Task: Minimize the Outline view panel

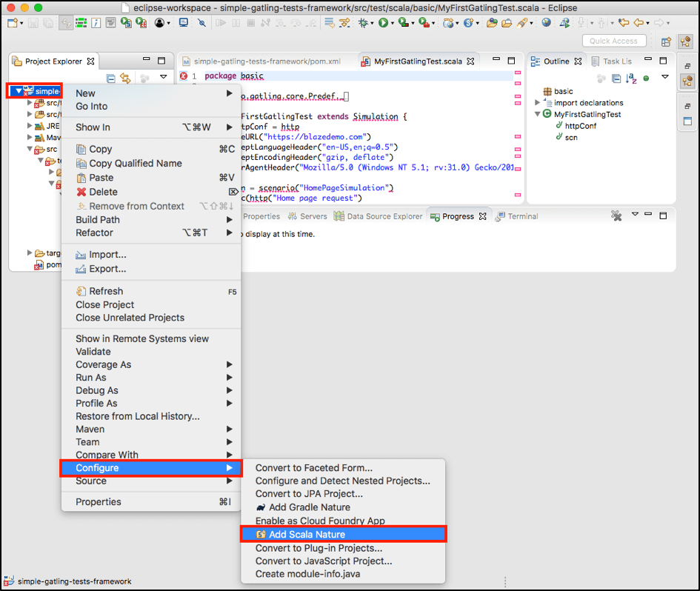Action: click(648, 59)
